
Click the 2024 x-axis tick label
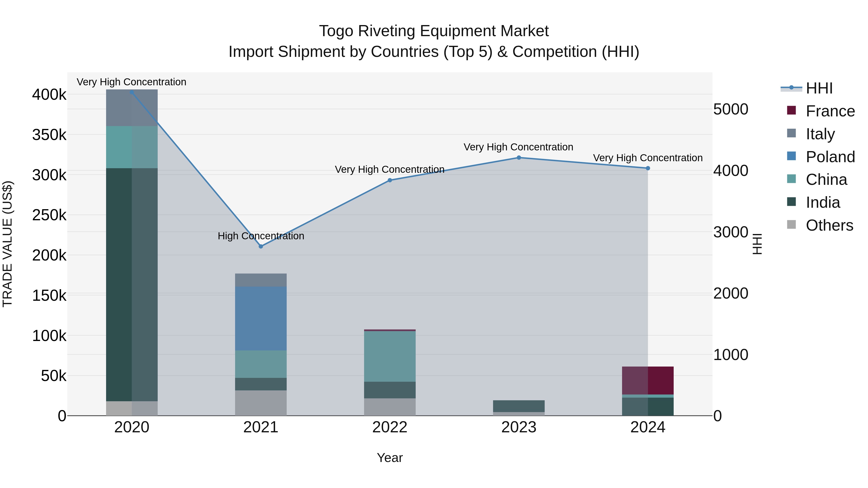coord(648,427)
